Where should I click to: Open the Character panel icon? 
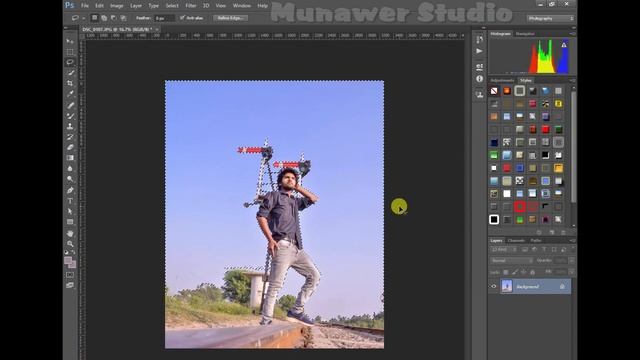click(x=480, y=67)
